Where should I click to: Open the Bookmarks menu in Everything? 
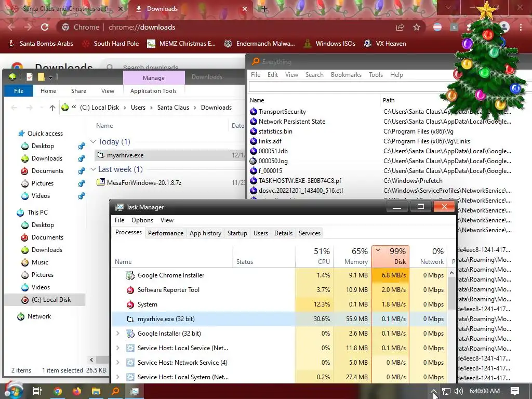point(346,75)
